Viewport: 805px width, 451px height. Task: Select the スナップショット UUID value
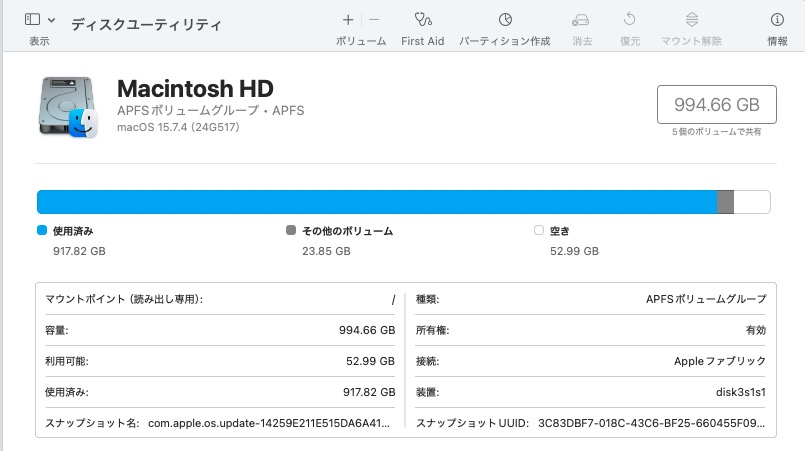coord(651,423)
